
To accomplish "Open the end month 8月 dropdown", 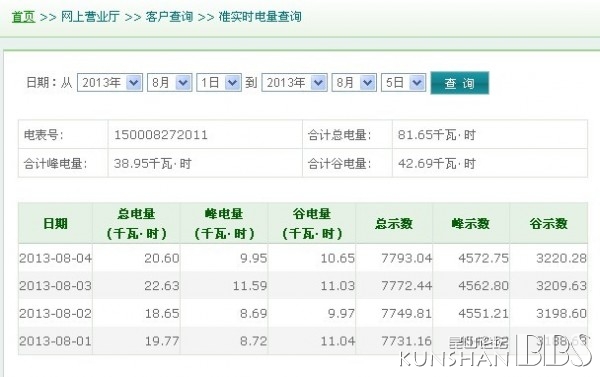I will [x=354, y=82].
